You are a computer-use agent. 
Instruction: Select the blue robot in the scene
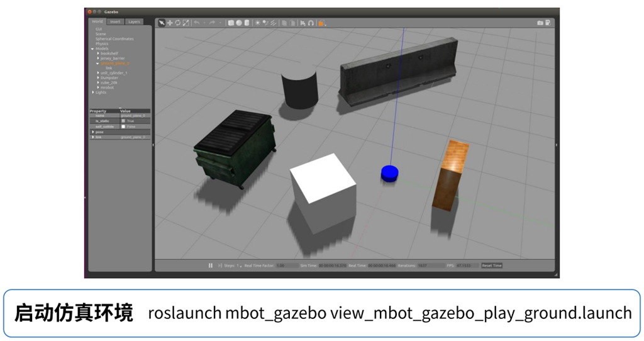click(x=389, y=174)
